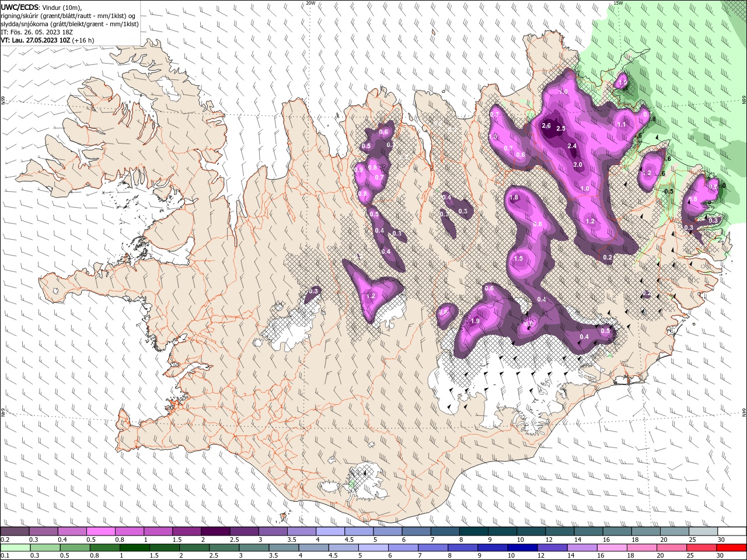Click the 1.9 snowfall value on the map
The width and height of the screenshot is (747, 560).
pos(475,321)
